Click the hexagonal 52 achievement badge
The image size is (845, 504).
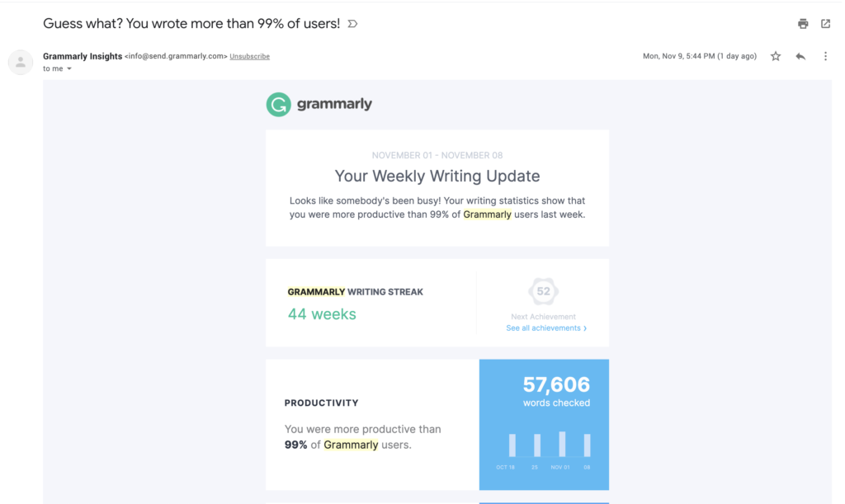544,291
